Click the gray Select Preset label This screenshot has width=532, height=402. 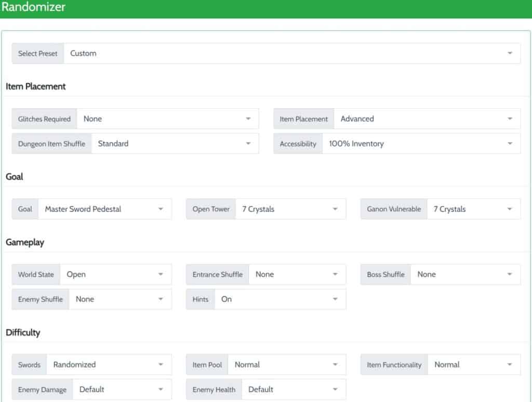(x=38, y=54)
